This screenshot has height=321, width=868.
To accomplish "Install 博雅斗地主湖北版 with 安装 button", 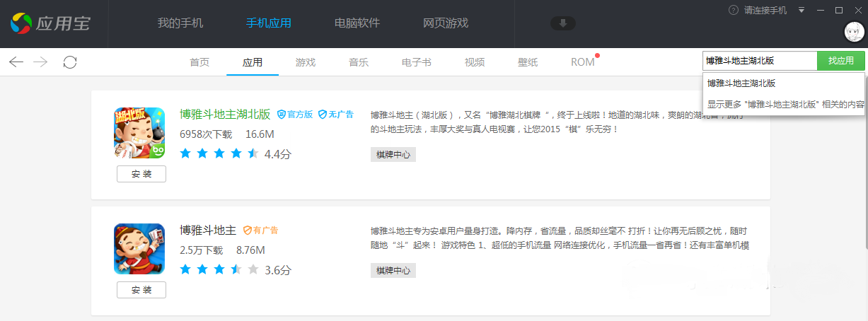I will coord(141,174).
